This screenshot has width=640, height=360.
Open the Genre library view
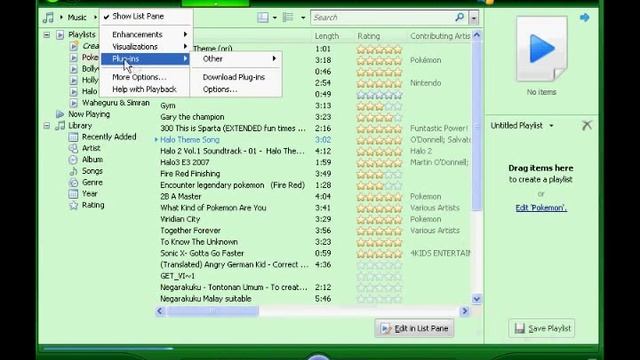92,182
